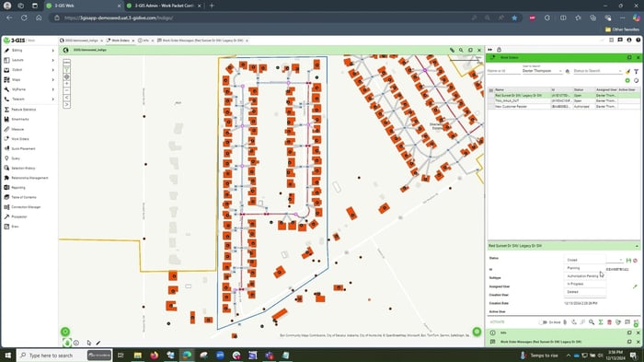Image resolution: width=644 pixels, height=362 pixels.
Task: Click the green add work order button
Action: coord(627,81)
